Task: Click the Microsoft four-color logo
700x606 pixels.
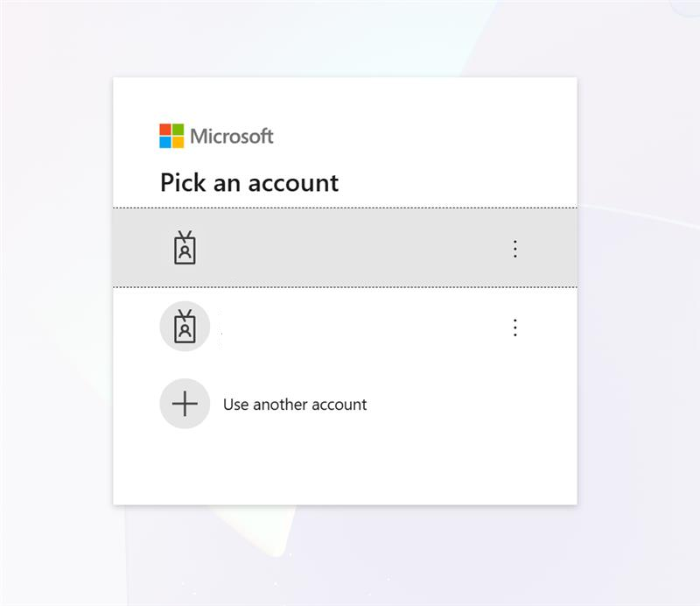Action: point(171,136)
